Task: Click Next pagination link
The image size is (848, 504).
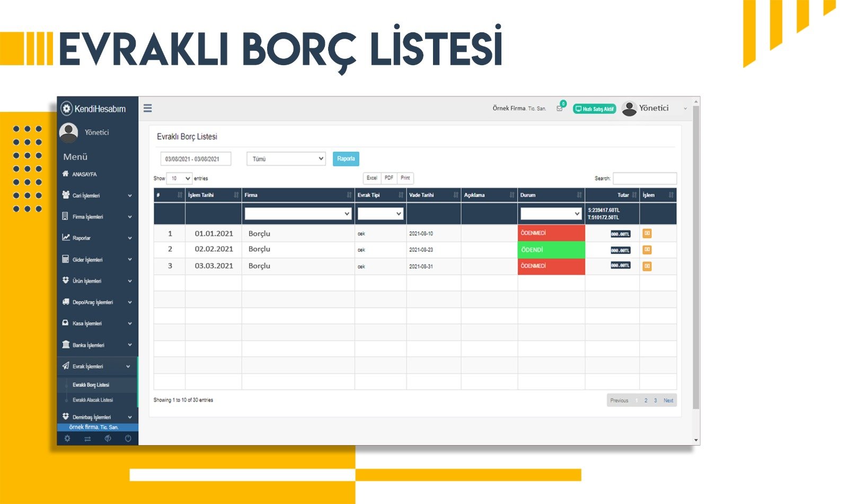Action: [668, 401]
